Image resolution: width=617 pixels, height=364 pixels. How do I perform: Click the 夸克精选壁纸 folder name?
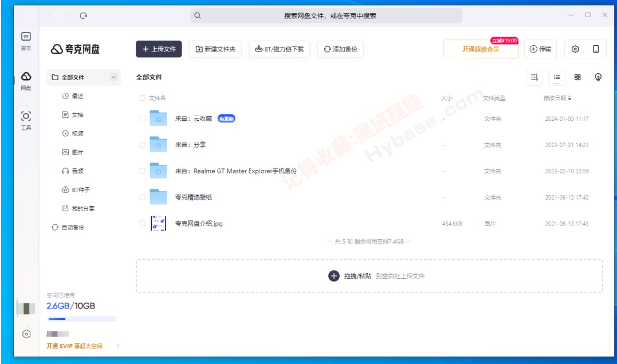pos(193,197)
